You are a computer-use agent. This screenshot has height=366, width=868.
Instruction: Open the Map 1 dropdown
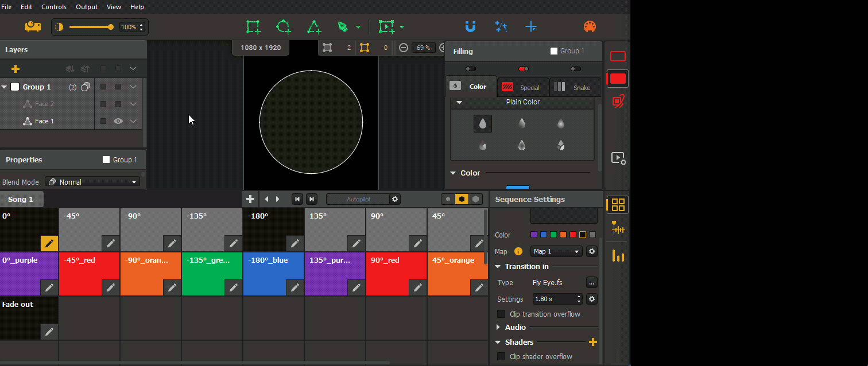(556, 251)
